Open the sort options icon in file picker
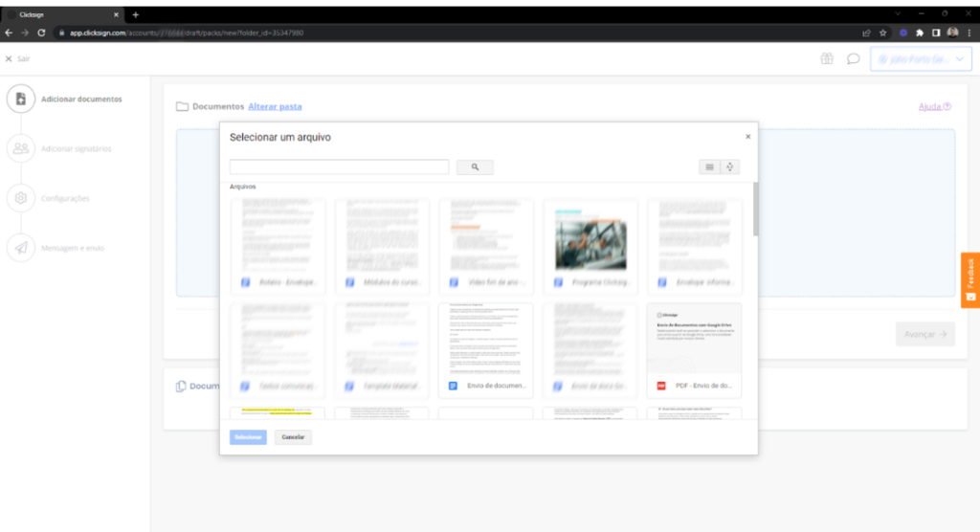This screenshot has height=532, width=980. pyautogui.click(x=729, y=166)
